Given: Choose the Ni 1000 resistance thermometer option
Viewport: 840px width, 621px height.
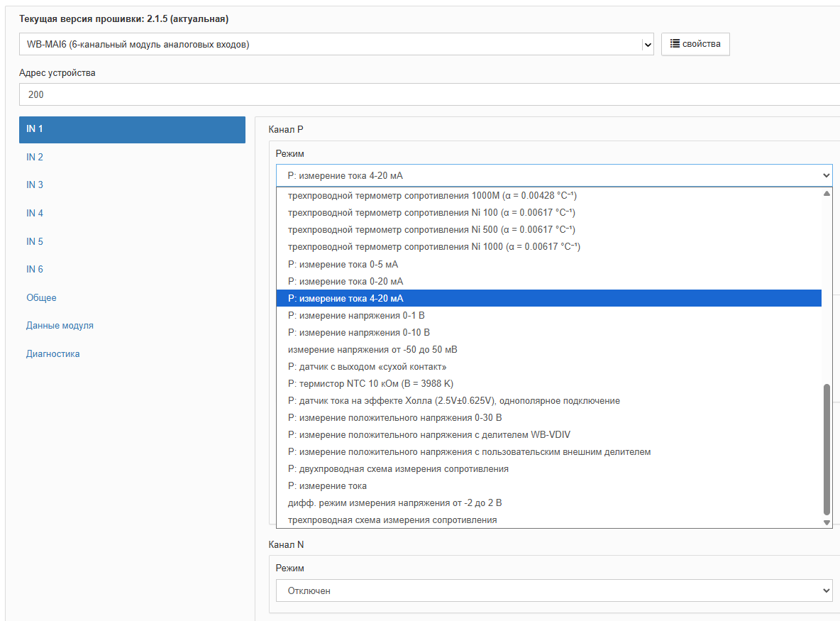Looking at the screenshot, I should (433, 247).
